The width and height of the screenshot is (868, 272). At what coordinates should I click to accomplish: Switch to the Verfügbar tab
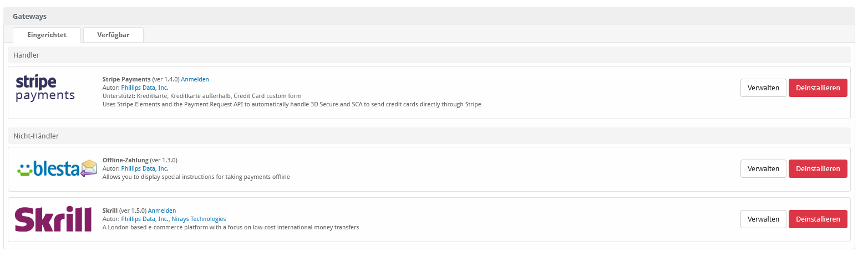pos(113,35)
